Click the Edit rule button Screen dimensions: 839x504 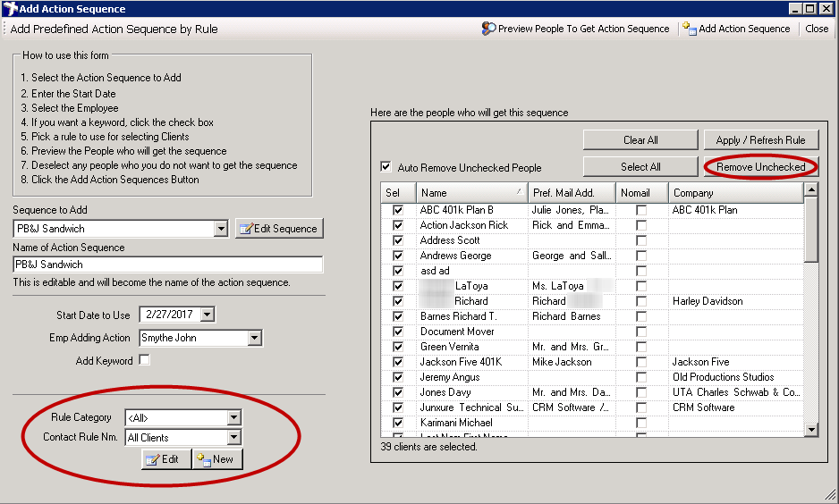(166, 459)
